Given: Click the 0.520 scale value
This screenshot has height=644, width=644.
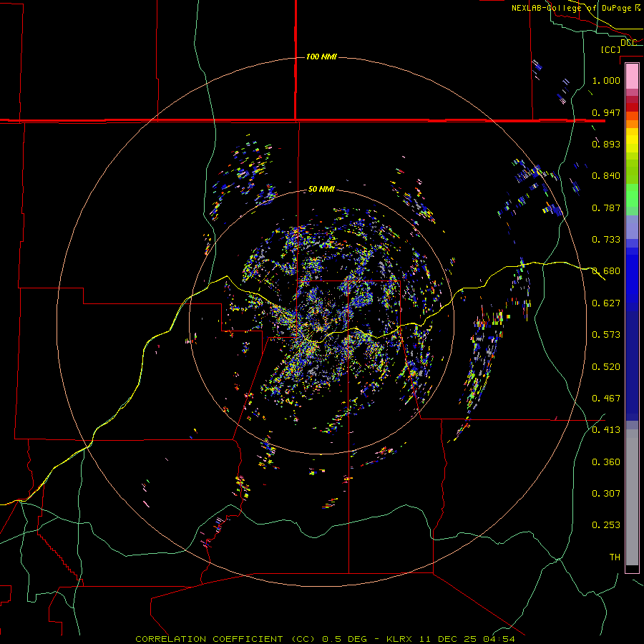Looking at the screenshot, I should click(606, 366).
